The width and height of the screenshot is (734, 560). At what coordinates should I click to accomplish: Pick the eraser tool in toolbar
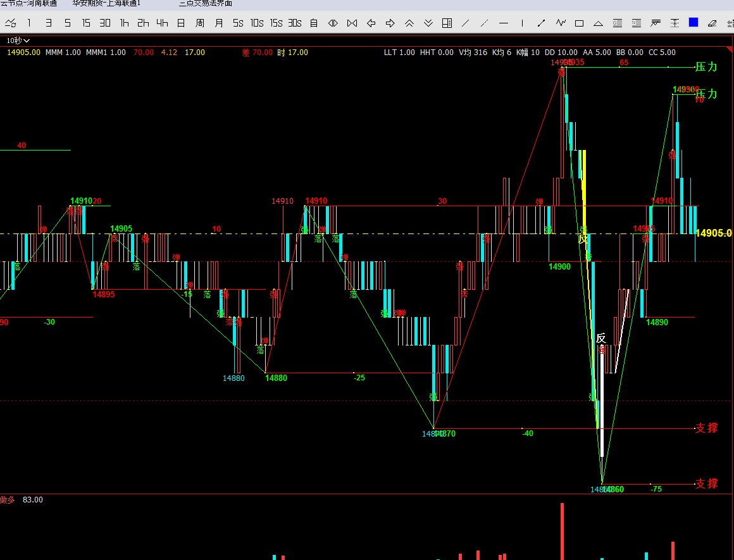pos(712,23)
